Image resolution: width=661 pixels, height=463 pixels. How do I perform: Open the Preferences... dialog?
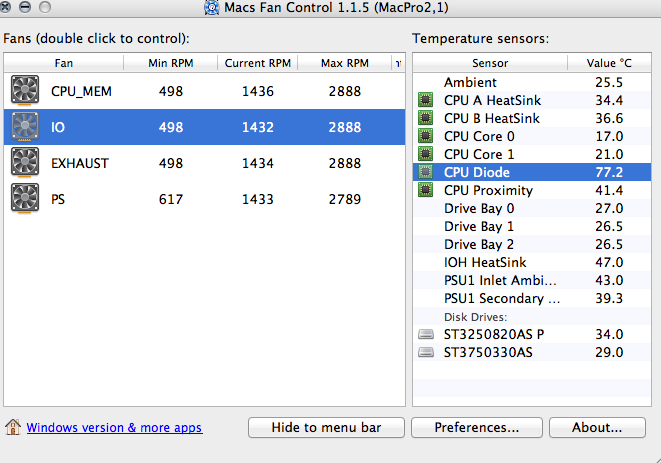[477, 428]
